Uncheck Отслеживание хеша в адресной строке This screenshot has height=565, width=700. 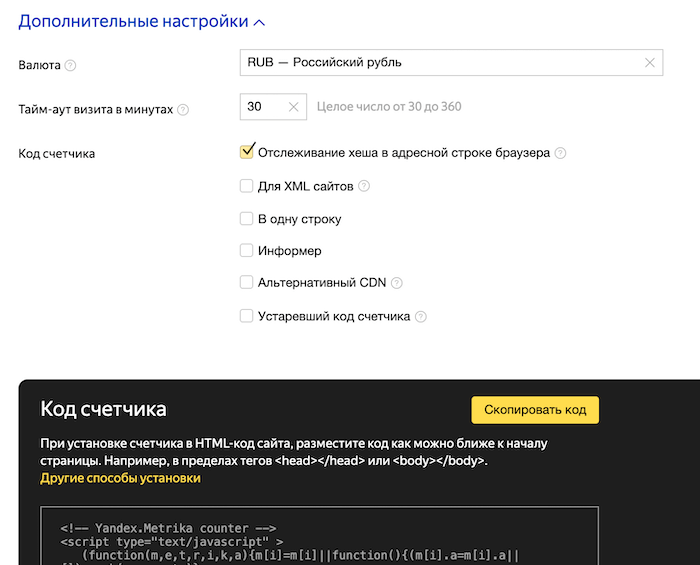pos(247,153)
